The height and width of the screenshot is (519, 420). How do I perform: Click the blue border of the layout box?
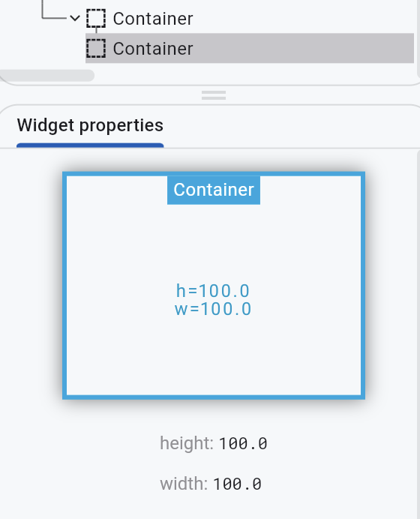(64, 285)
